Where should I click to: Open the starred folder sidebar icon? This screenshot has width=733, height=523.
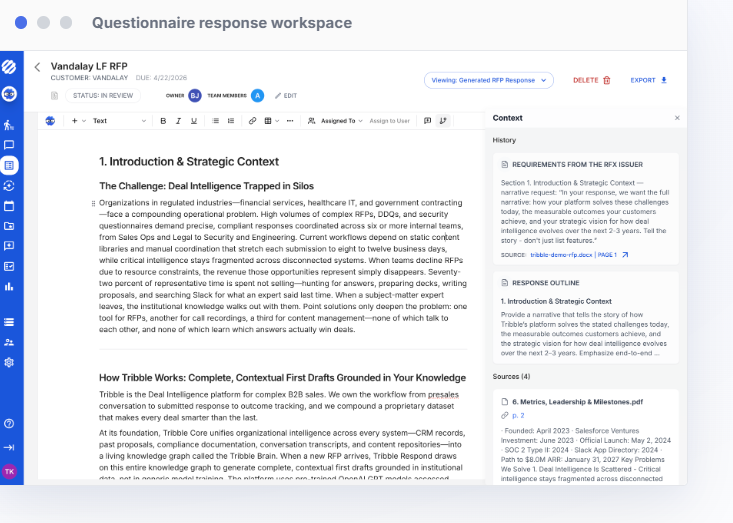point(9,226)
